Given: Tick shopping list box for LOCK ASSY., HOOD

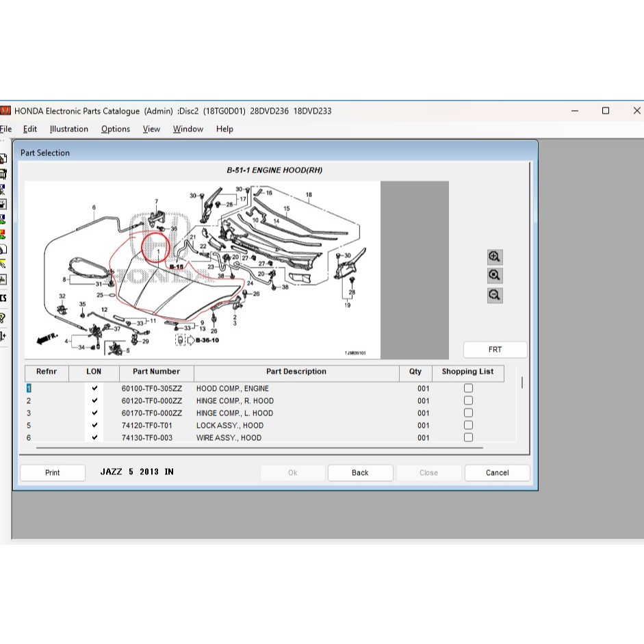Looking at the screenshot, I should point(468,425).
